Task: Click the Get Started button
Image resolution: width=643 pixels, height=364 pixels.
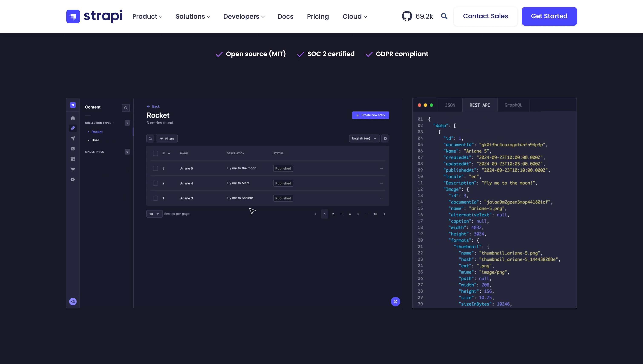Action: point(549,16)
